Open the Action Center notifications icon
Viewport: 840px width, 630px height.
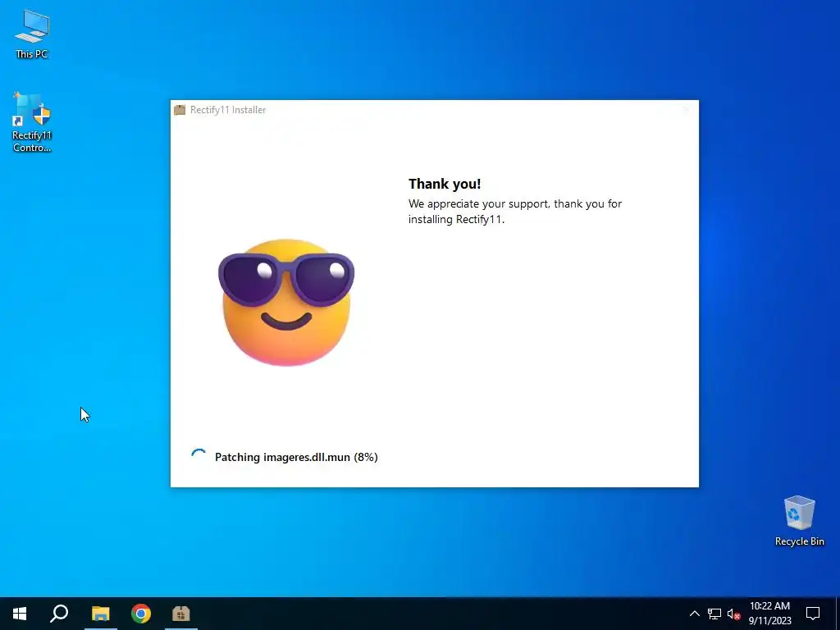813,614
